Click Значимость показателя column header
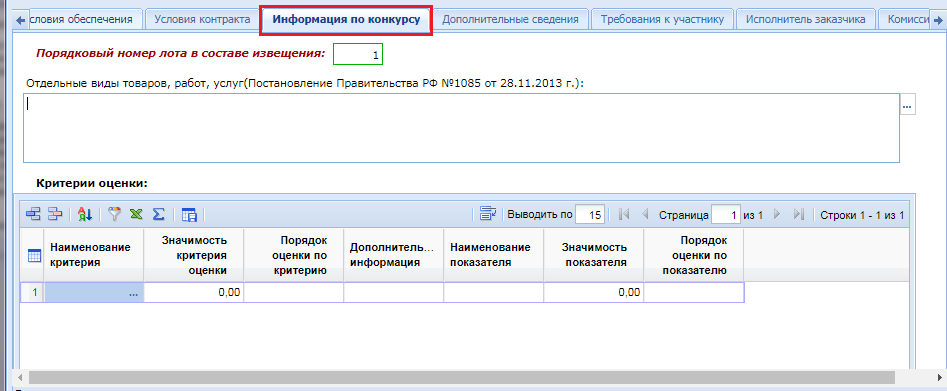947x391 pixels. click(594, 255)
